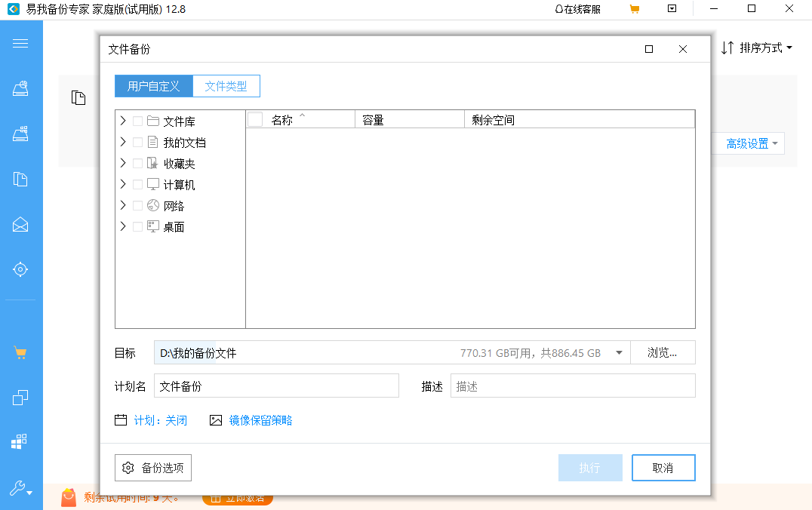Check the 计算机 checkbox
The image size is (812, 510).
point(138,184)
